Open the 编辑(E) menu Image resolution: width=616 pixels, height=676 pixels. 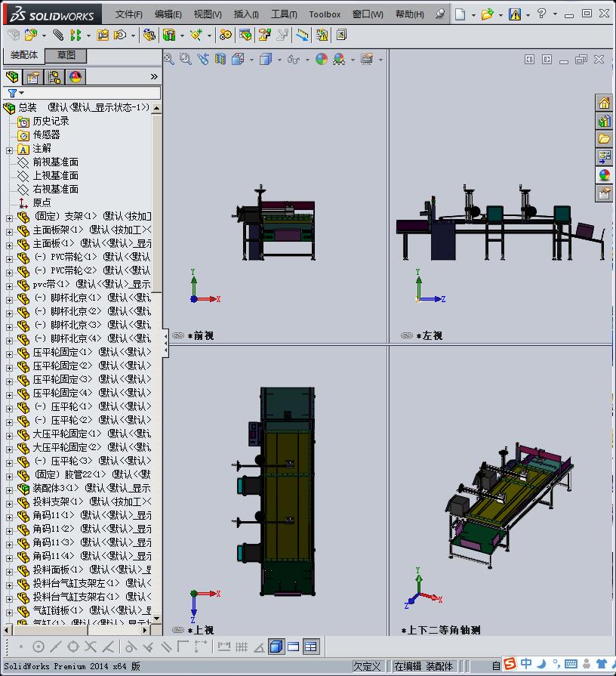pyautogui.click(x=168, y=14)
